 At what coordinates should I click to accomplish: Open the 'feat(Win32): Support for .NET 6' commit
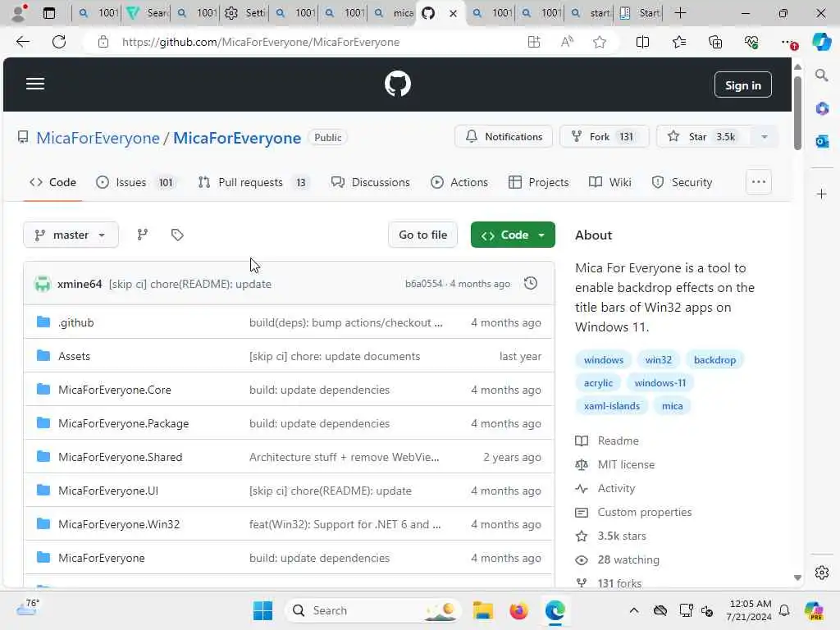click(x=345, y=524)
